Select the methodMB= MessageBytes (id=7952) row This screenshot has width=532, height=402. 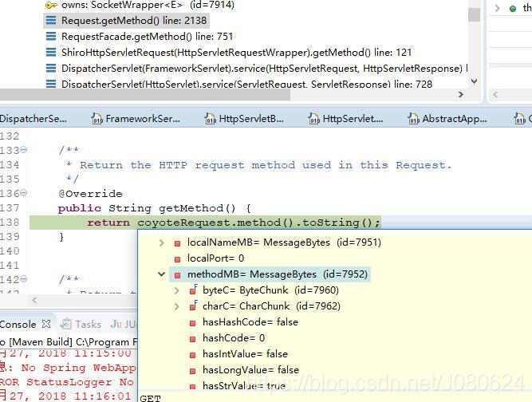(270, 274)
